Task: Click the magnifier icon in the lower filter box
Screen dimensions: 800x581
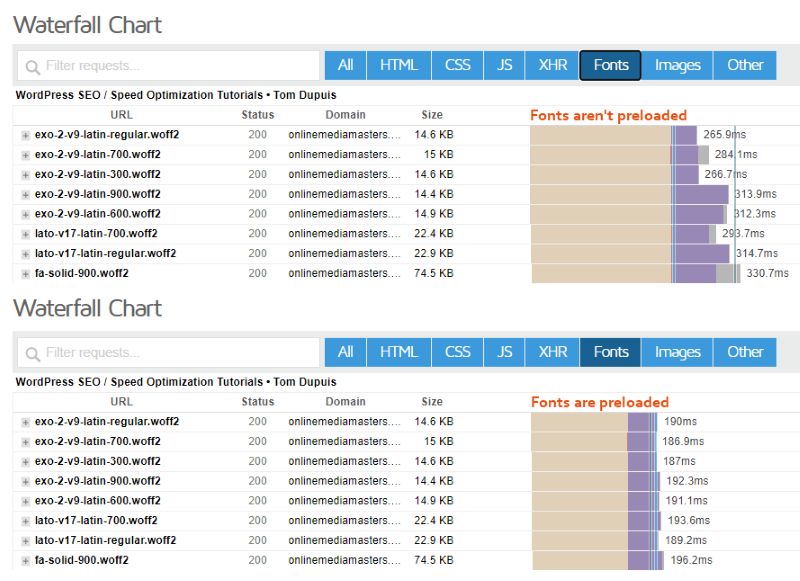Action: click(x=33, y=353)
